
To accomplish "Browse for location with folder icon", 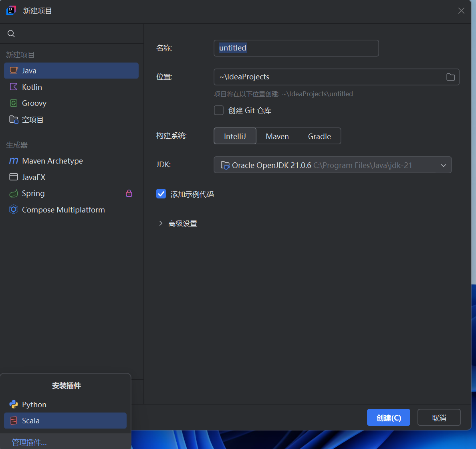I will click(450, 77).
